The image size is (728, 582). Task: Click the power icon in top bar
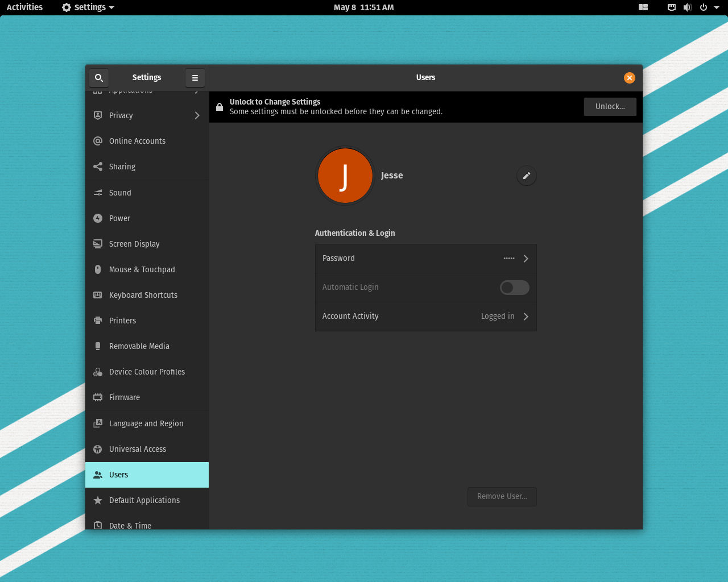[704, 7]
